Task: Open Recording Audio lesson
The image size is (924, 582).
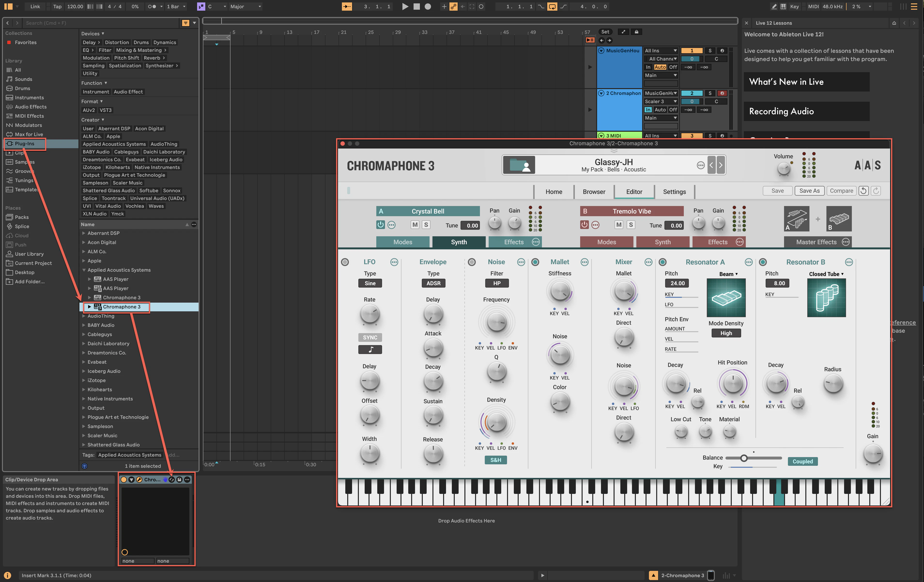Action: [x=806, y=111]
